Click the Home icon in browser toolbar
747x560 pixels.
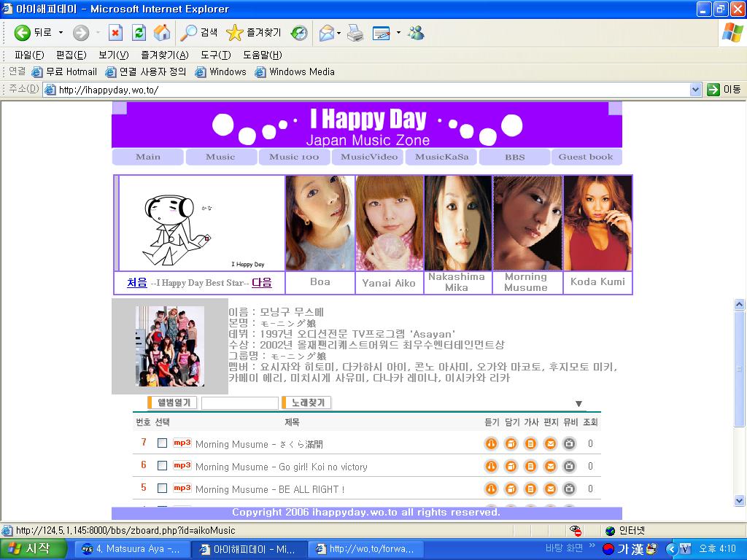[162, 33]
